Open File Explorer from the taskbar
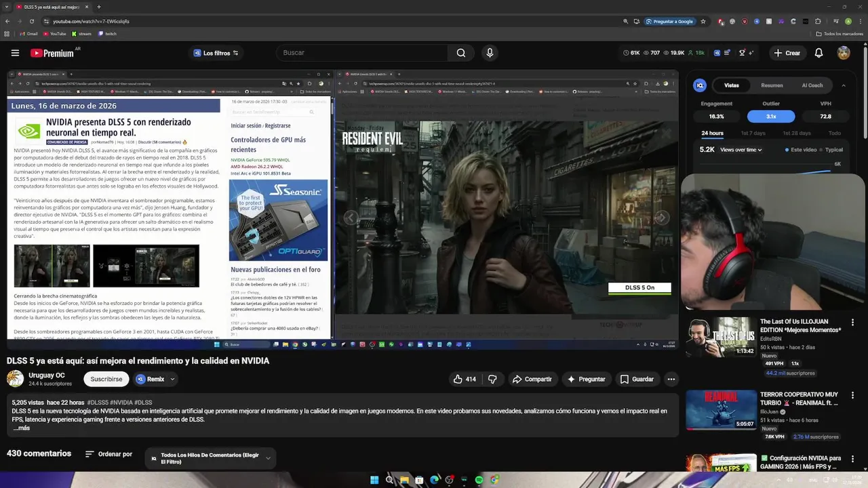Image resolution: width=868 pixels, height=488 pixels. point(404,480)
